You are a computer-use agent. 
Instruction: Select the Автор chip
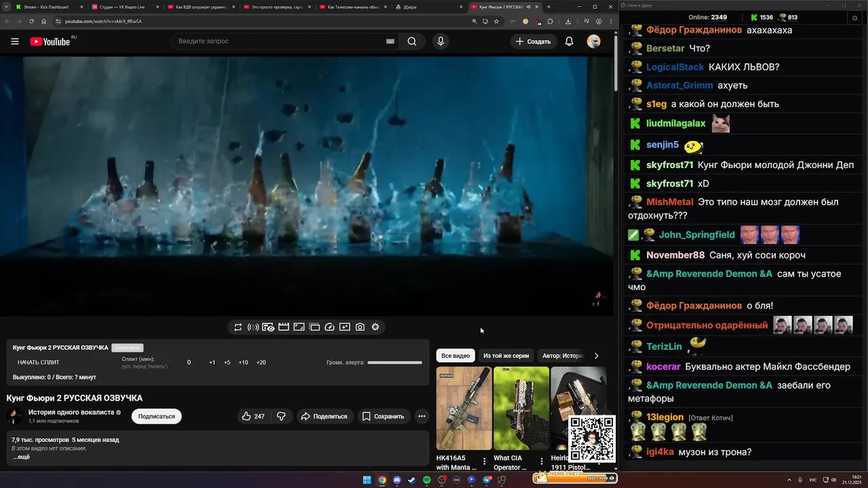563,356
